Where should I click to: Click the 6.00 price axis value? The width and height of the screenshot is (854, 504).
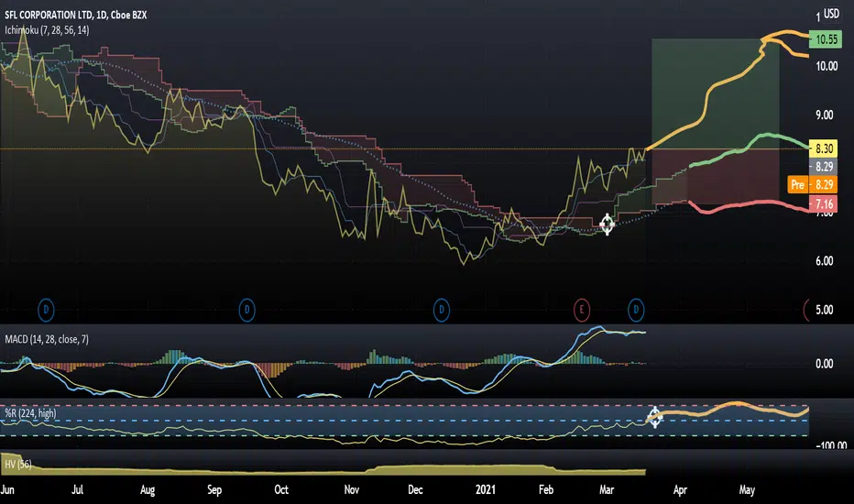[x=824, y=261]
